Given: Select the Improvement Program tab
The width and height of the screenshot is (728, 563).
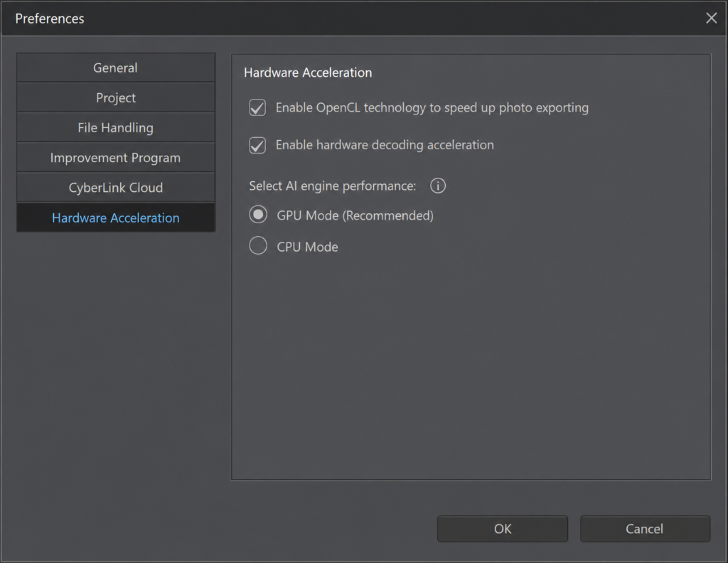Looking at the screenshot, I should [x=116, y=158].
